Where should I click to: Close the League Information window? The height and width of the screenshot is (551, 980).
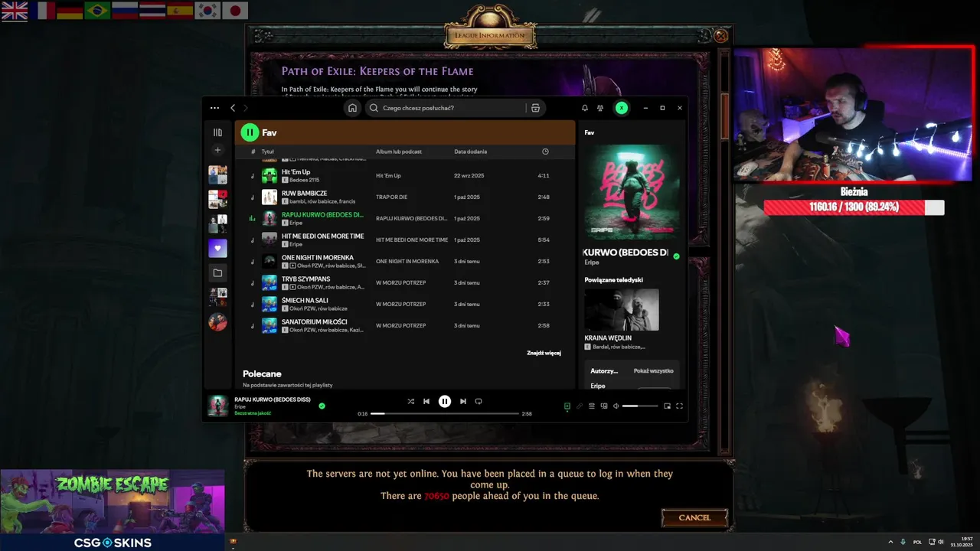pos(720,35)
